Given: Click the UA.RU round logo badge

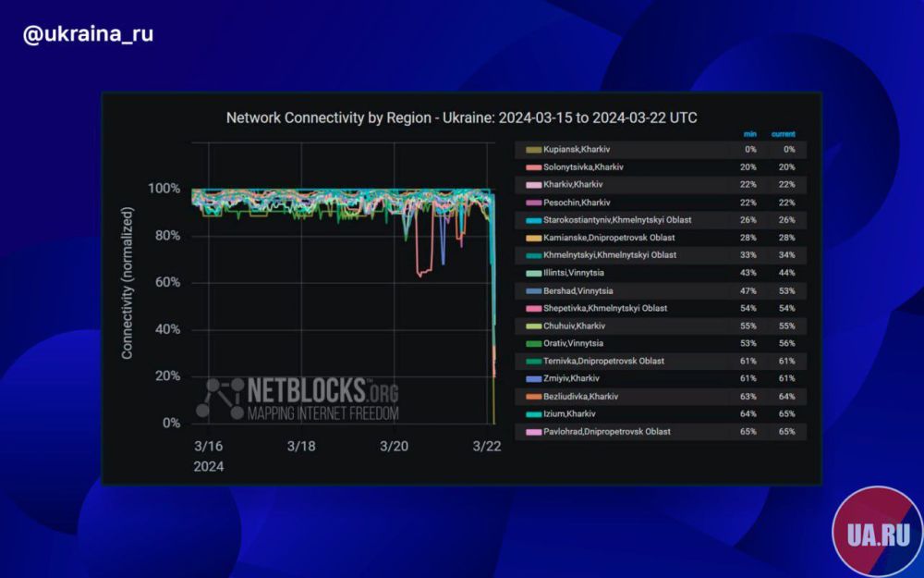Looking at the screenshot, I should tap(876, 533).
